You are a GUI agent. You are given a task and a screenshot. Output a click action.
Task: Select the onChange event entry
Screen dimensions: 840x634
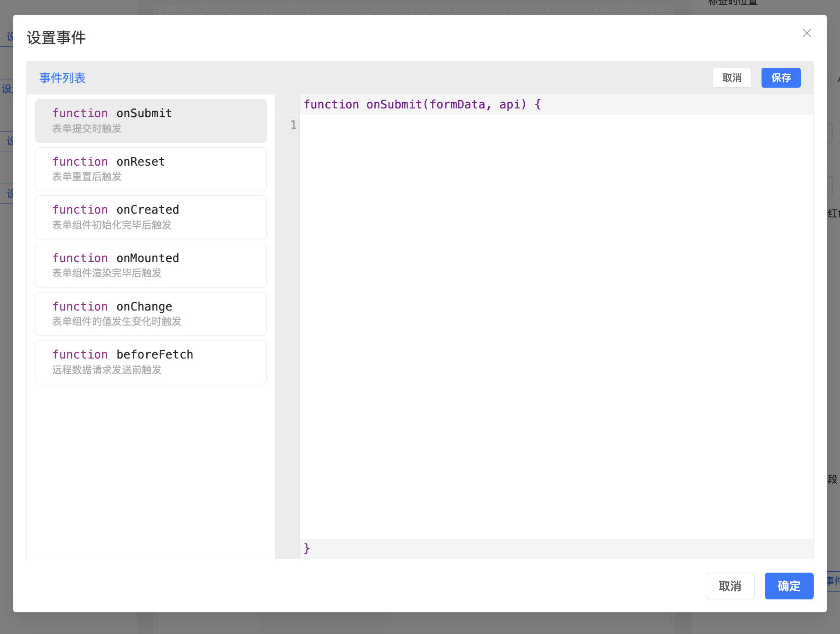click(150, 314)
